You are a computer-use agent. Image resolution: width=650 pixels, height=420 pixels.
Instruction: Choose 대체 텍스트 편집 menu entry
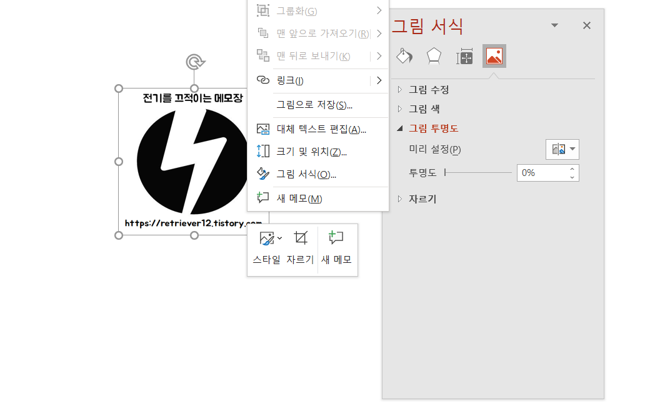(318, 129)
